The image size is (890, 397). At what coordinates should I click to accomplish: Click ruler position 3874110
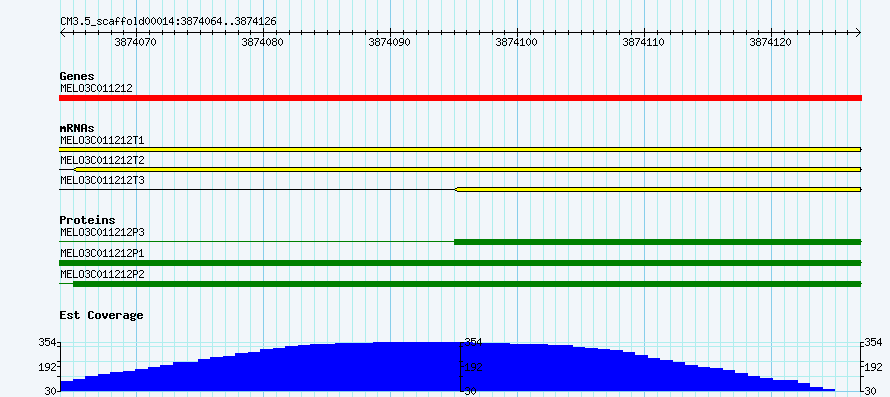tap(644, 42)
